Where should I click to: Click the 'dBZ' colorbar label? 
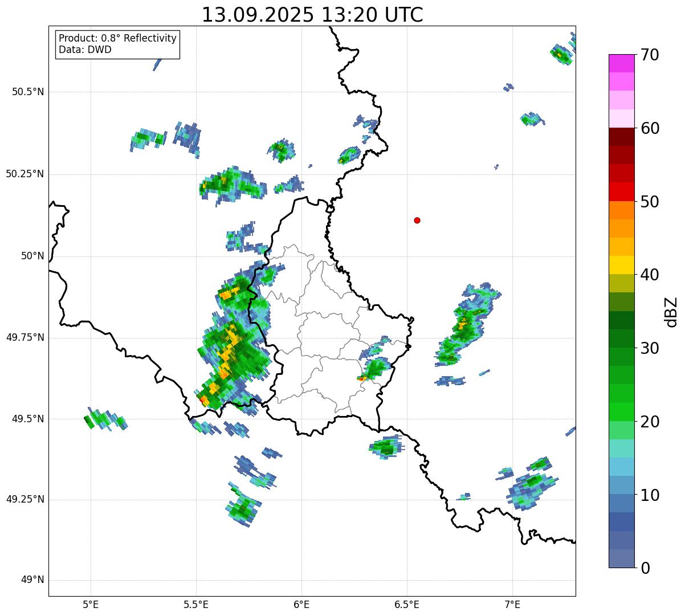[671, 311]
